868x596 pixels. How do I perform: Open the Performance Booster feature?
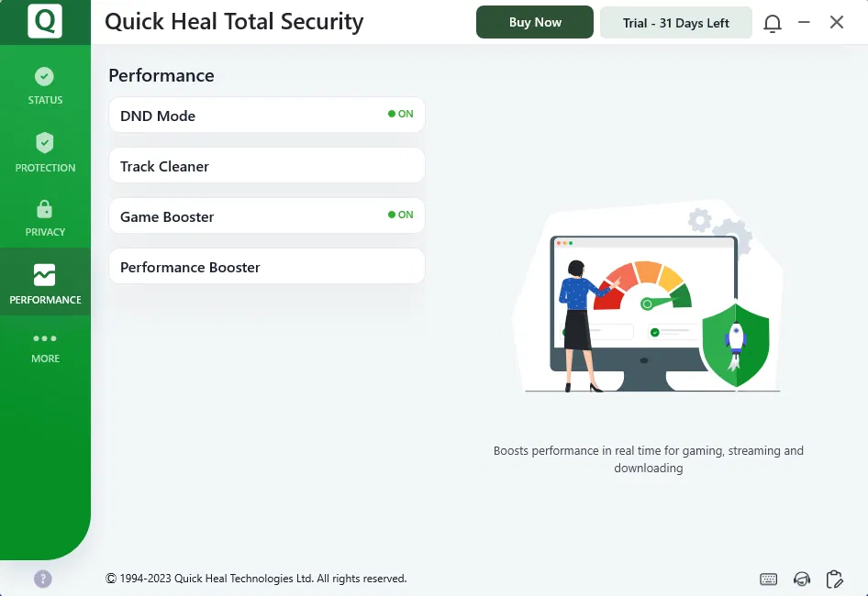266,267
